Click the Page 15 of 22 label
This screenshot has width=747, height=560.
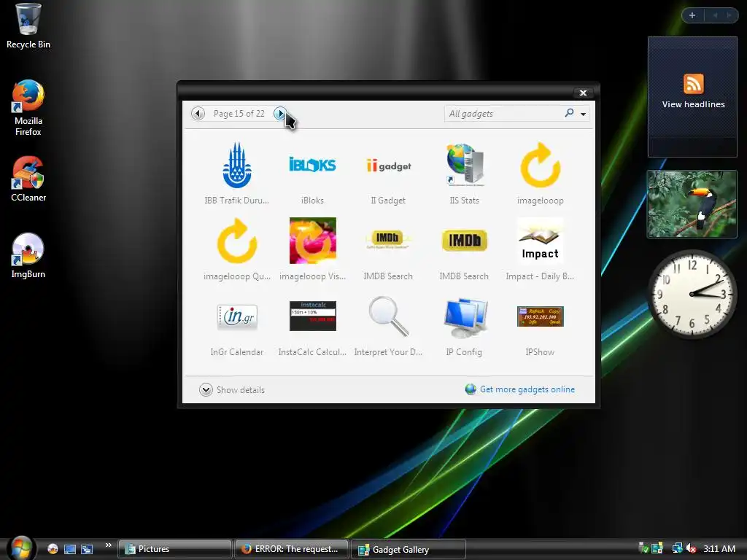tap(239, 113)
